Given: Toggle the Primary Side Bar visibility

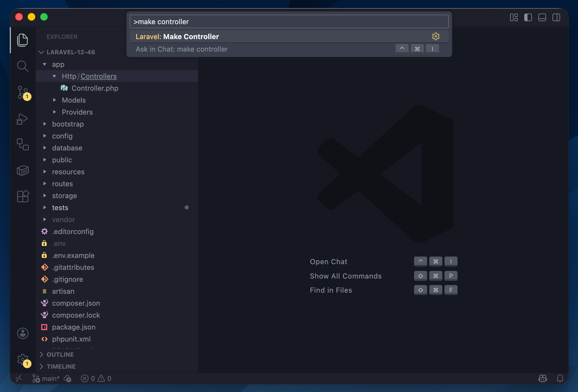Looking at the screenshot, I should [x=528, y=17].
